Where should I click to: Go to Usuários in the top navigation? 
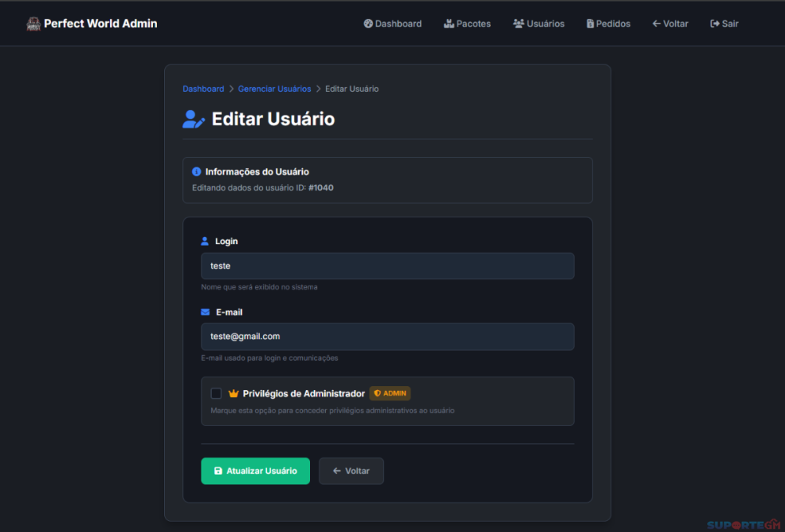coord(539,24)
